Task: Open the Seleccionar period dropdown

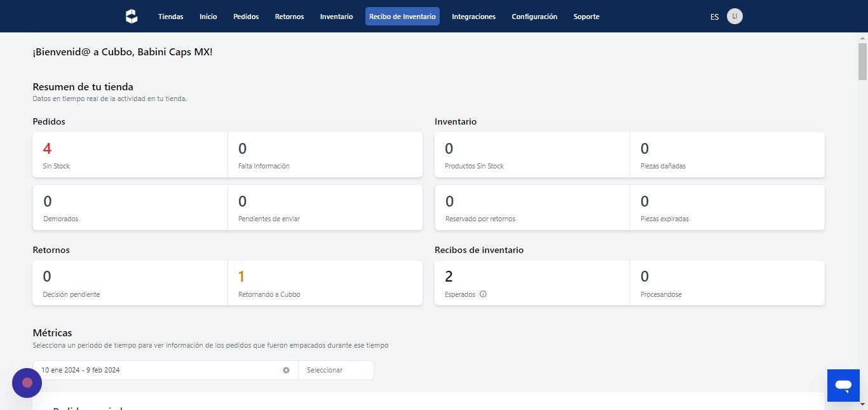Action: coord(336,370)
